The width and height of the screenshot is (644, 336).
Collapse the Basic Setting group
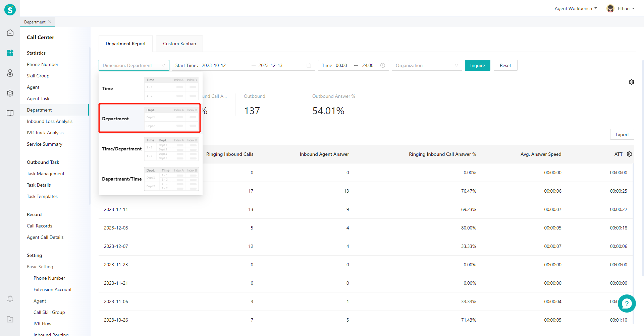point(40,267)
